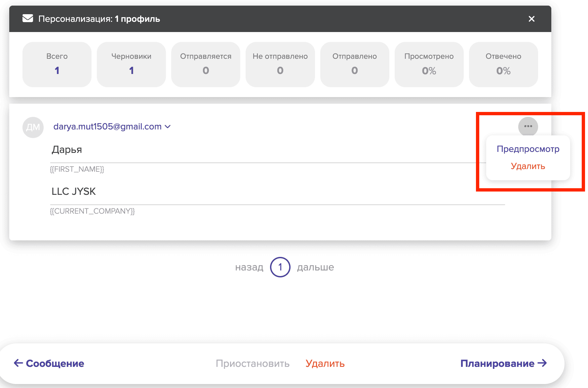Select Предпросмотр from the popup menu
Viewport: 588px width, 388px height.
(528, 149)
